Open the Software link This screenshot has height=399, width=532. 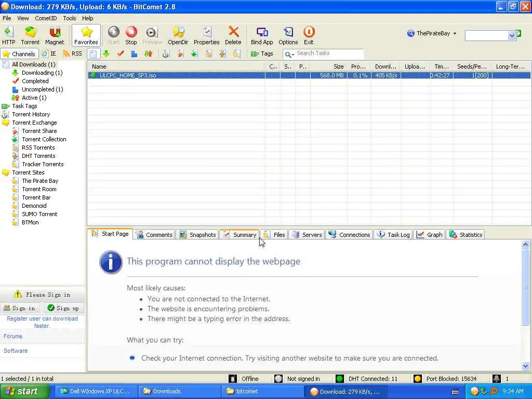click(15, 351)
